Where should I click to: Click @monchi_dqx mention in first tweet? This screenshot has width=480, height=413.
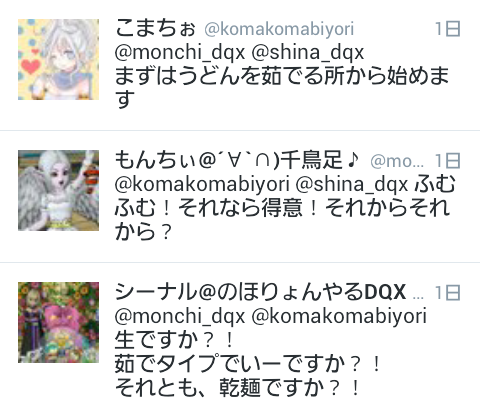click(x=180, y=53)
